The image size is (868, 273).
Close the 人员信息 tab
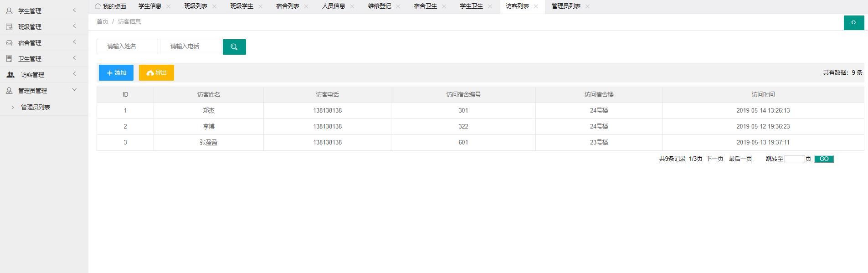(x=352, y=6)
